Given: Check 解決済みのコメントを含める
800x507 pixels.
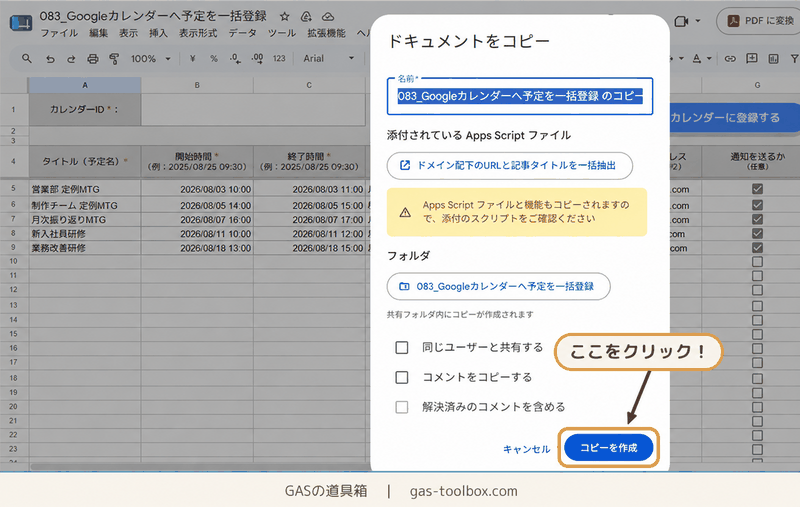Looking at the screenshot, I should click(402, 407).
